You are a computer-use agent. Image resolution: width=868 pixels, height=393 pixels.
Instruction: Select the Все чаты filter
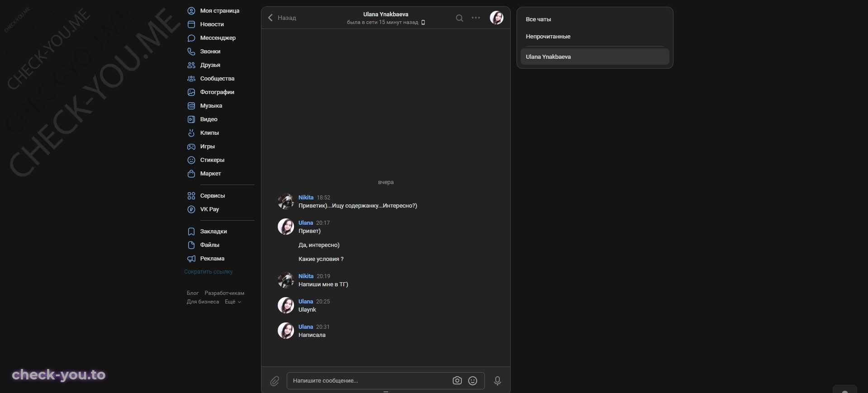click(595, 19)
